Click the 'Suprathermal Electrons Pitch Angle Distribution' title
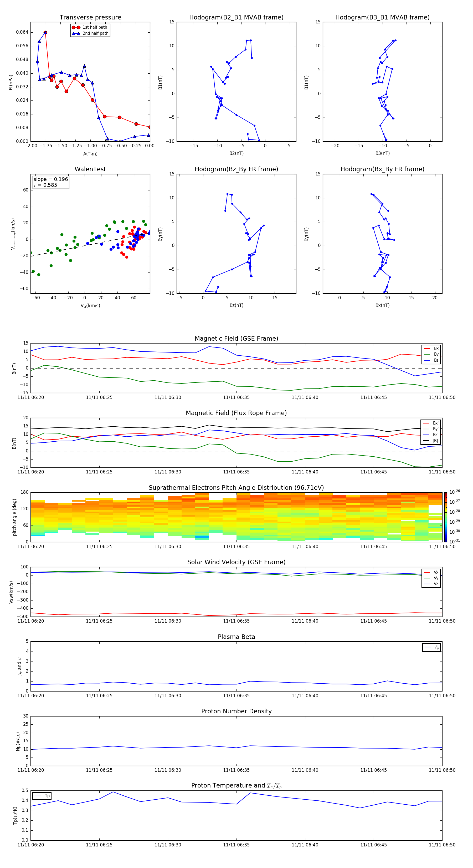 (236, 488)
